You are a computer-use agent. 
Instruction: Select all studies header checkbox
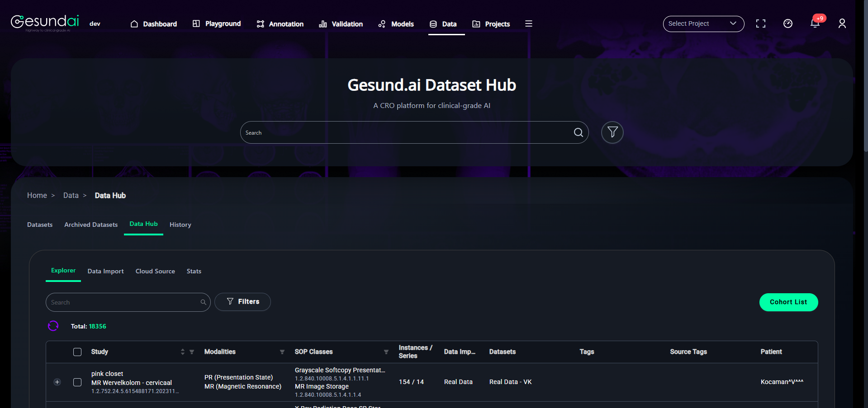(77, 352)
